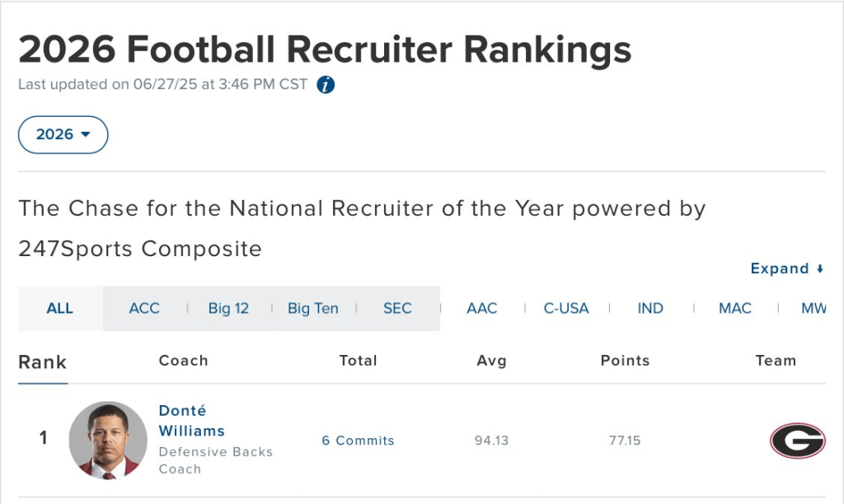
Task: Switch to the MAC tab
Action: (x=735, y=308)
